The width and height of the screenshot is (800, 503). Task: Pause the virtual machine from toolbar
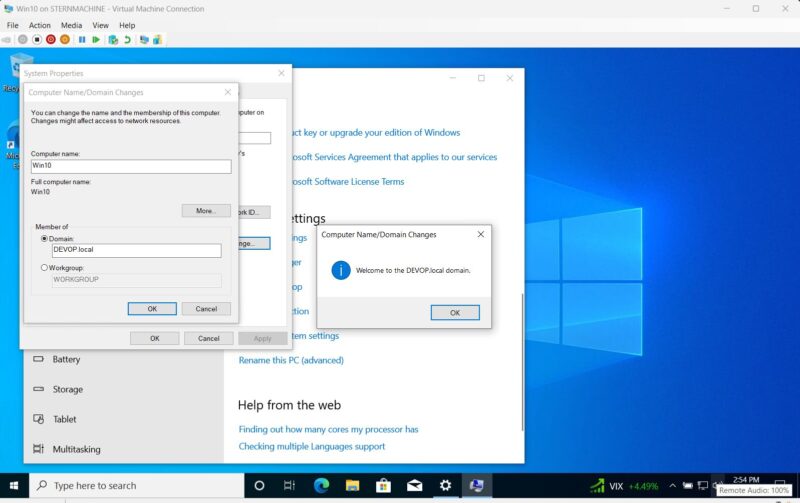click(82, 39)
